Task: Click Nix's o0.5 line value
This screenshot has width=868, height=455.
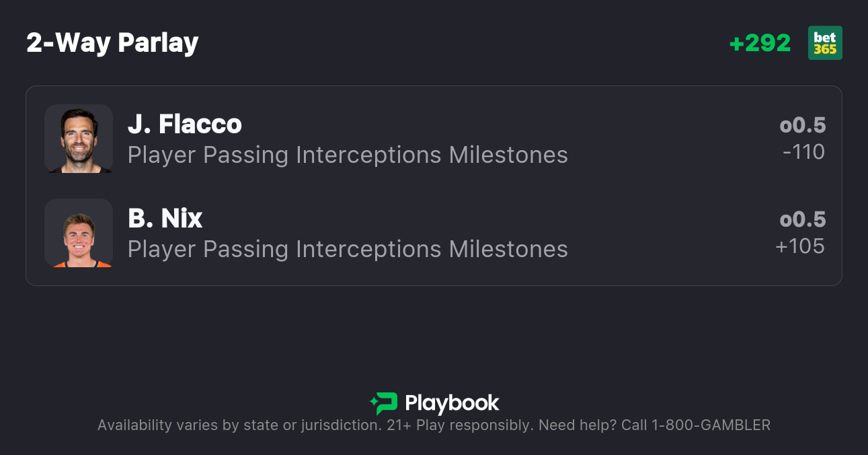Action: 802,219
